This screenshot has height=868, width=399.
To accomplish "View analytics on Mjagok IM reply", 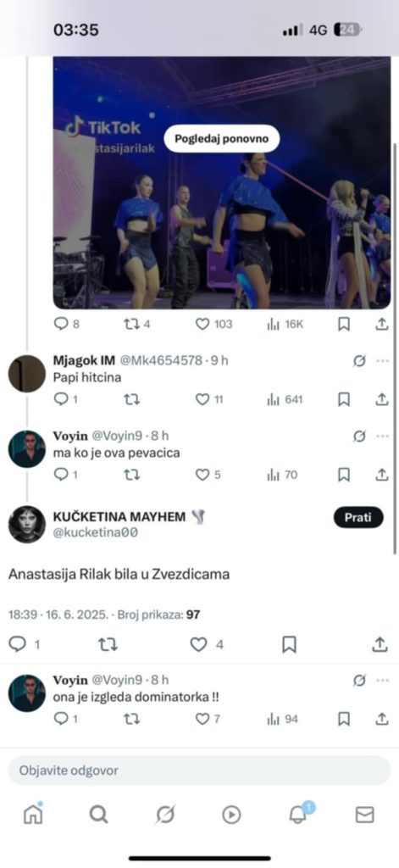I will [285, 399].
